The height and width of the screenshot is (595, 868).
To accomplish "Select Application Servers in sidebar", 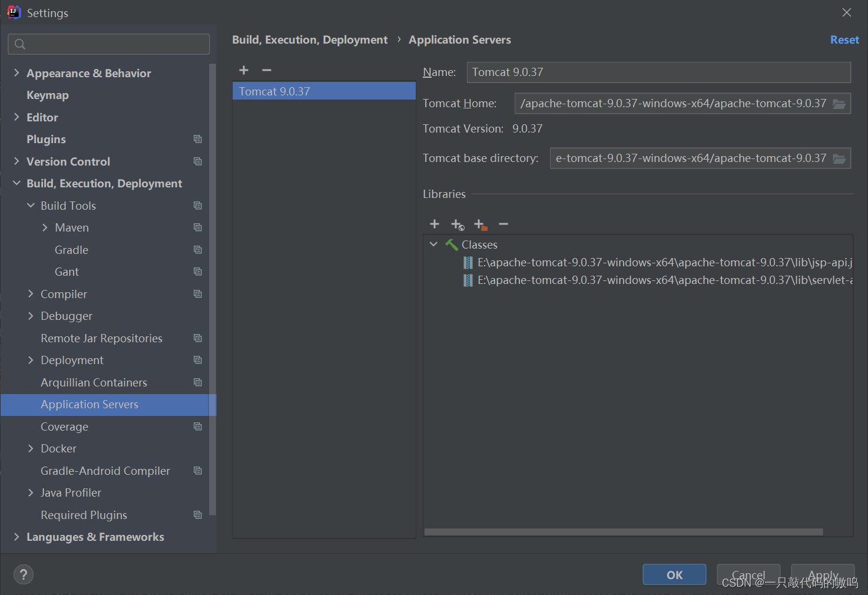I will click(108, 405).
